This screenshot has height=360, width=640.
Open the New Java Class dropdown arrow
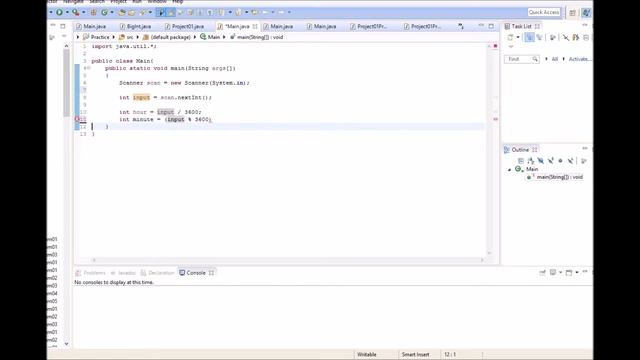[112, 12]
